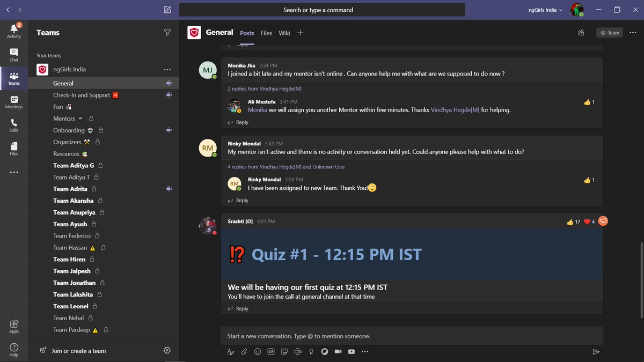Screen dimensions: 644x362
Task: Open the Files section in left rail
Action: point(14,149)
